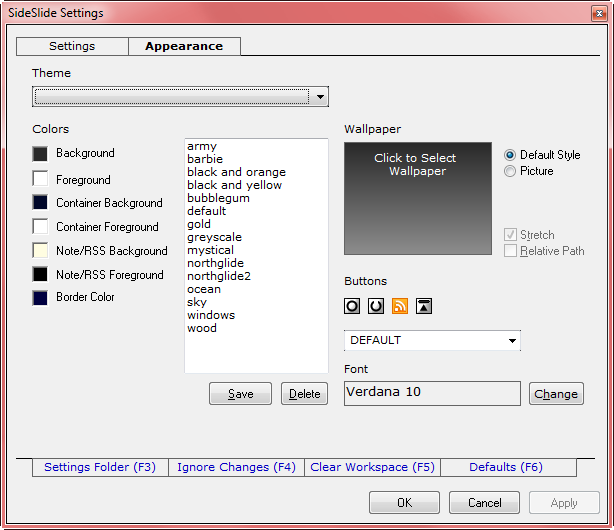This screenshot has height=530, width=614.
Task: Pick the Container Foreground color swatch
Action: tap(40, 226)
